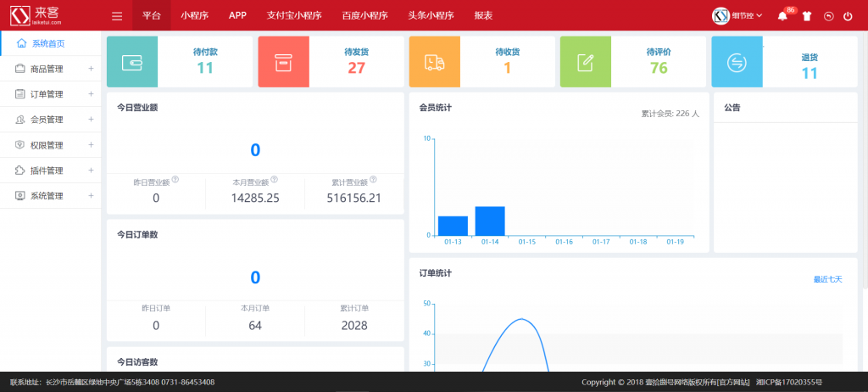The image size is (868, 392).
Task: Expand 系统管理 with its plus sign
Action: click(x=91, y=196)
